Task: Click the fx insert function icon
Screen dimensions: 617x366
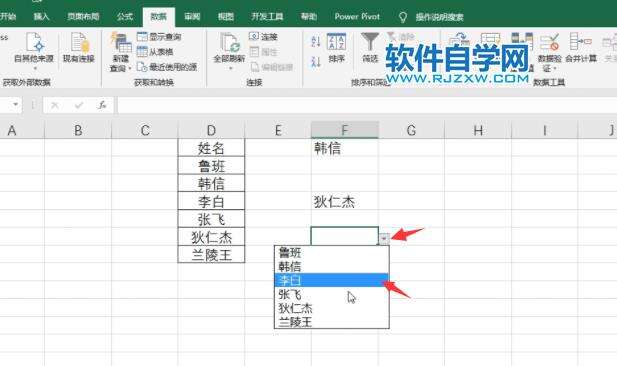Action: 102,105
